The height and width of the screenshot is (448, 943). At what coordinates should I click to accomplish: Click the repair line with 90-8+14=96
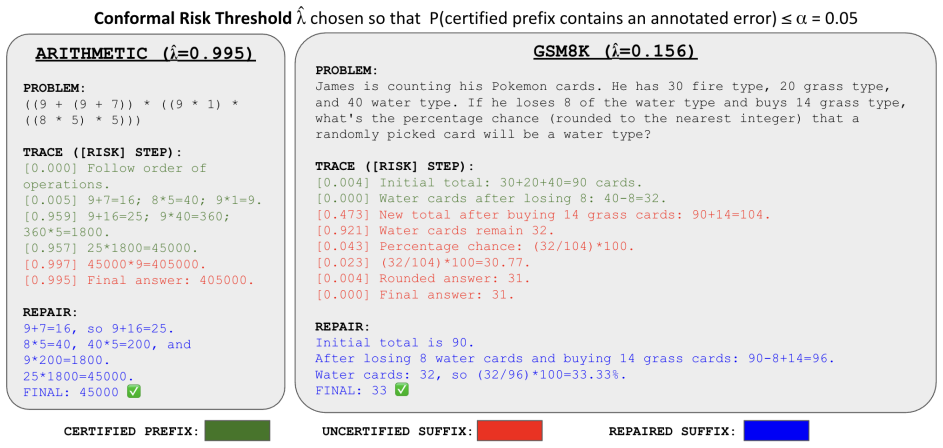[576, 359]
